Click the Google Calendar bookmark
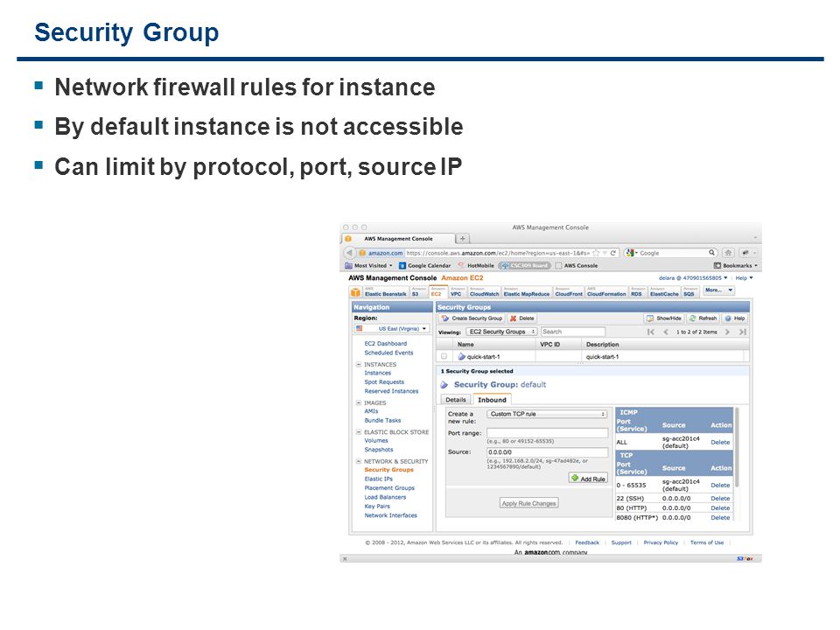The image size is (840, 630). 425,266
